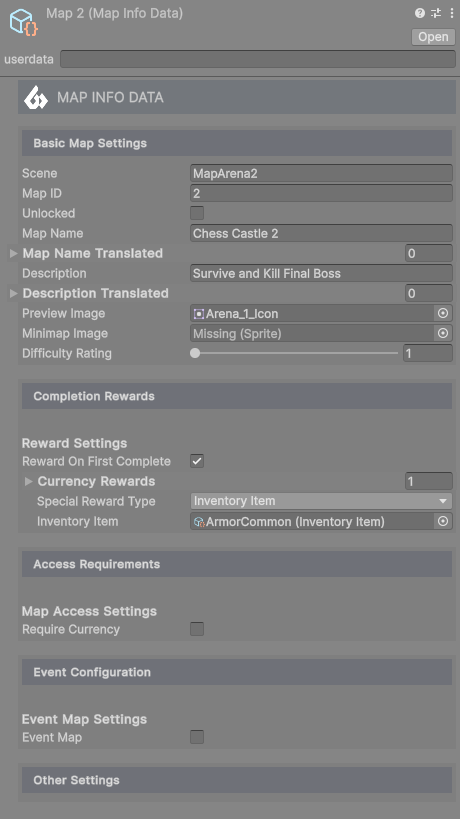Click the Map ID field

321,193
